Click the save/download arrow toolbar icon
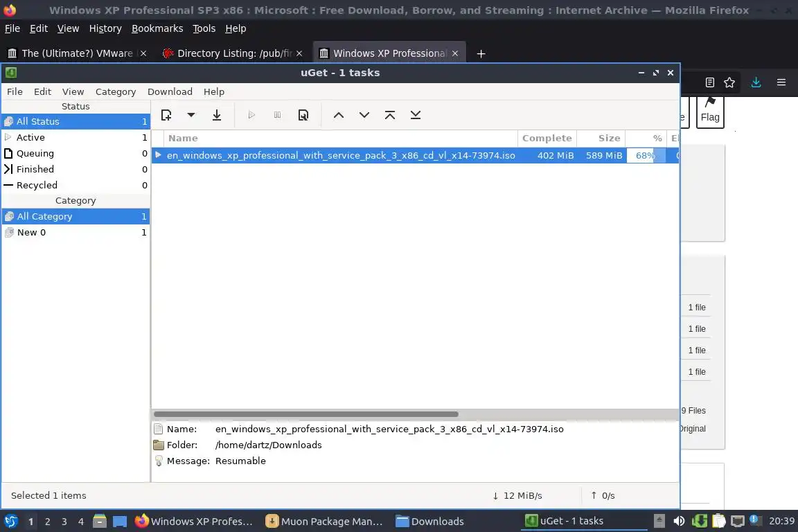Viewport: 798px width, 532px height. click(x=217, y=115)
